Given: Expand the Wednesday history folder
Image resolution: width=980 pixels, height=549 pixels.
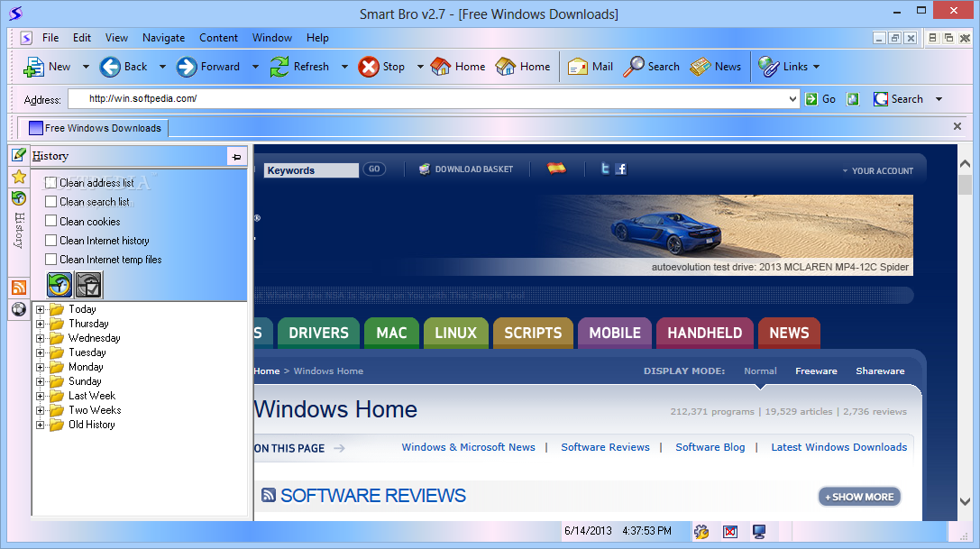Looking at the screenshot, I should (x=40, y=338).
